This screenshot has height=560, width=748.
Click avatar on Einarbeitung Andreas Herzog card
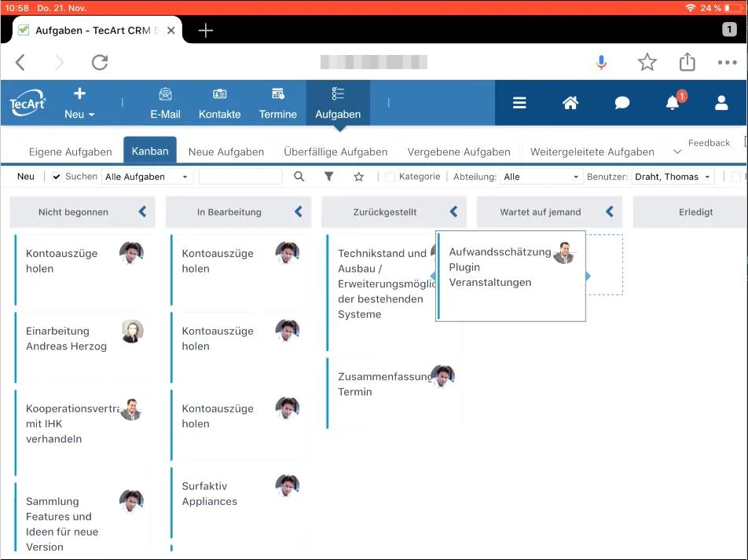pos(132,331)
